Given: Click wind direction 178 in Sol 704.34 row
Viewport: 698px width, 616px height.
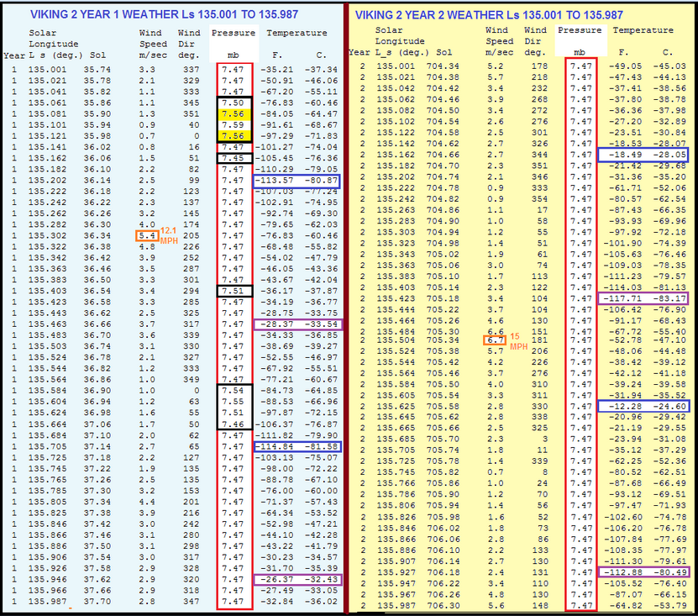Looking at the screenshot, I should 539,66.
